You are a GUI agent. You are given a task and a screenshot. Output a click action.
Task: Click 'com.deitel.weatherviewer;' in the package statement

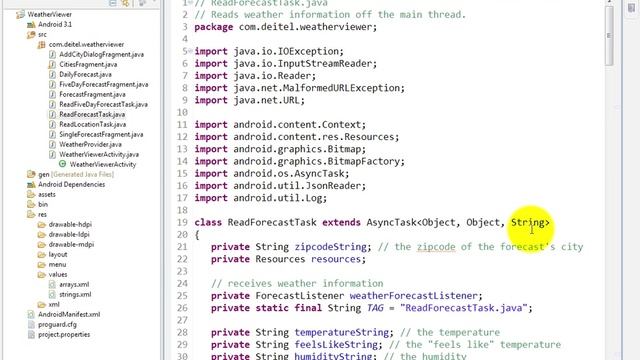(308, 27)
